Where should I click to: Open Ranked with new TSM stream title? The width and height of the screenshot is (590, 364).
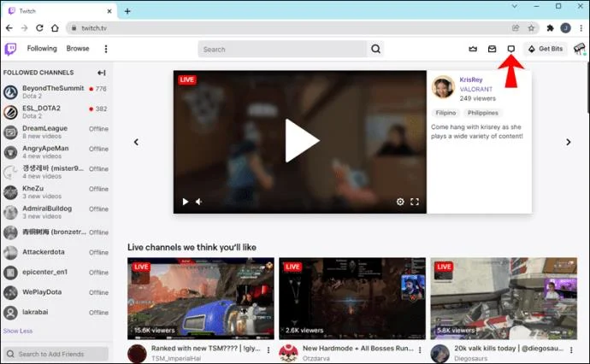[206, 349]
